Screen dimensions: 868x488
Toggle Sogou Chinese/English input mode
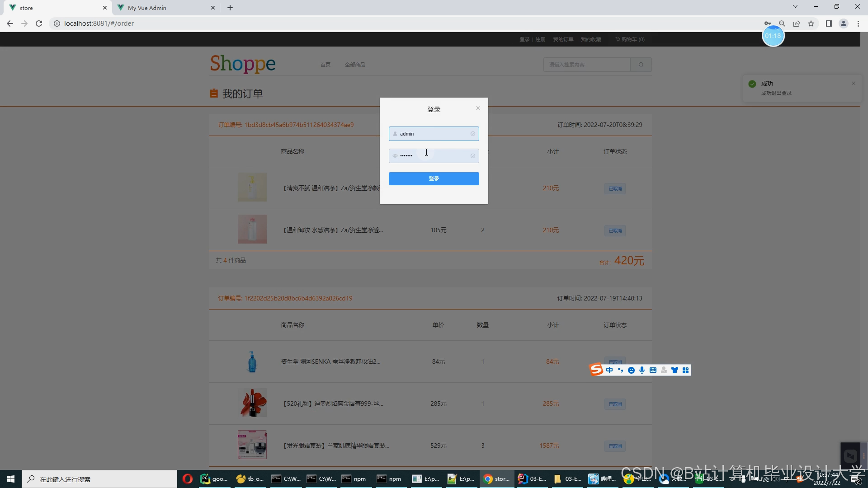pyautogui.click(x=609, y=370)
